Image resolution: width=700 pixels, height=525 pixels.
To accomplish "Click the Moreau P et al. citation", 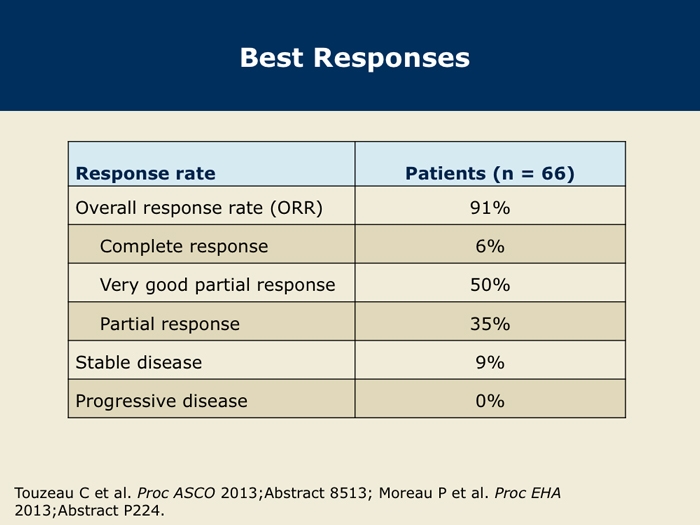I will [434, 493].
